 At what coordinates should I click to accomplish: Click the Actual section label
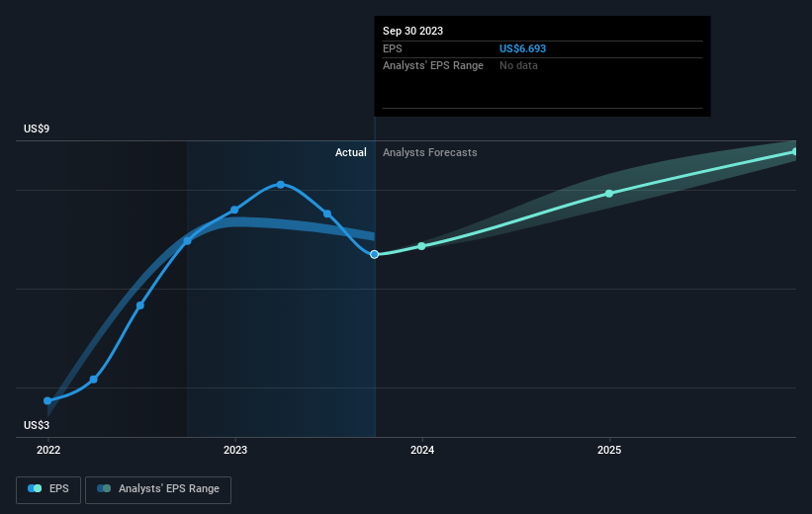350,152
